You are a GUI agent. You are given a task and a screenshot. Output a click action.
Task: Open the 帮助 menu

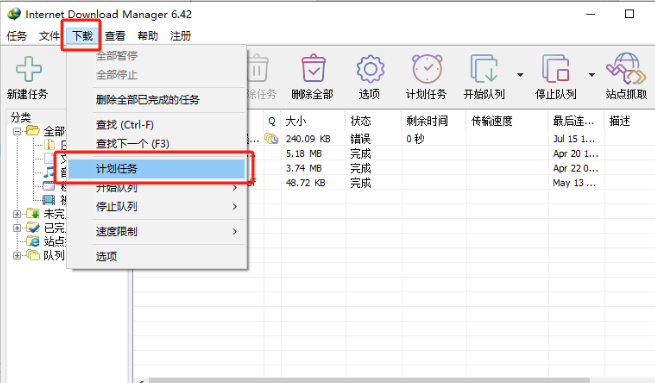click(x=147, y=36)
